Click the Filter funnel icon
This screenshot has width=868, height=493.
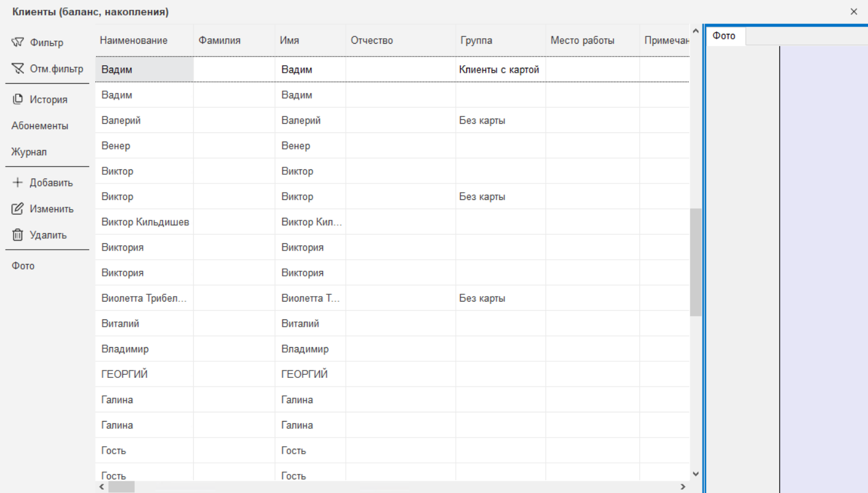coord(18,42)
